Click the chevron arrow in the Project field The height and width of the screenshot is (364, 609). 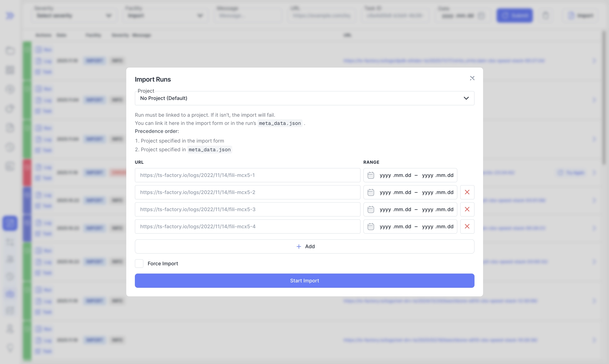466,98
